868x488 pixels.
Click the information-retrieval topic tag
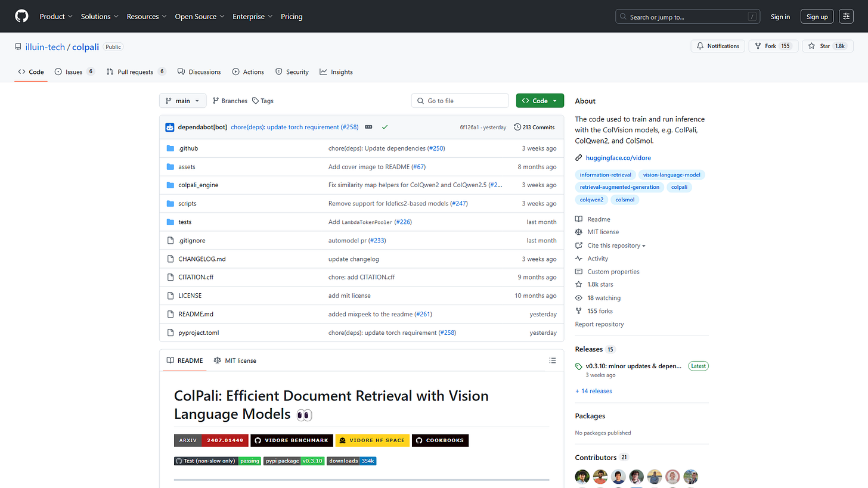(x=605, y=175)
